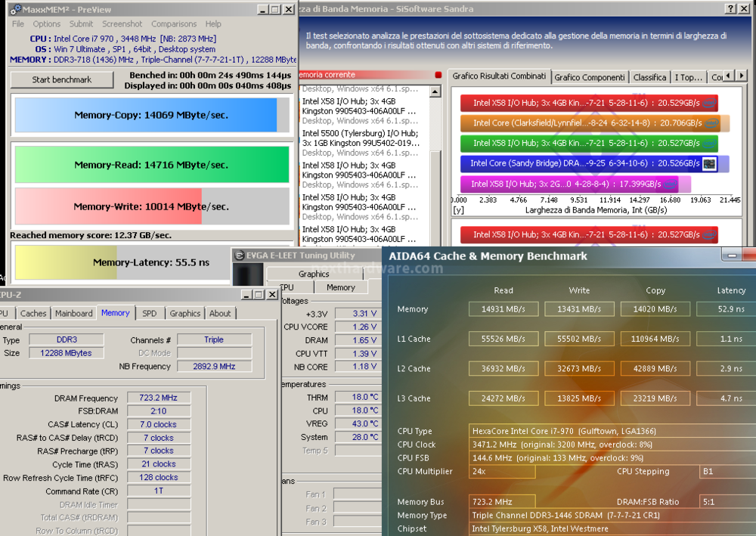Click CPU-Z DRAM Frequency value '723.2 MHz'
The image size is (756, 536).
[x=159, y=398]
